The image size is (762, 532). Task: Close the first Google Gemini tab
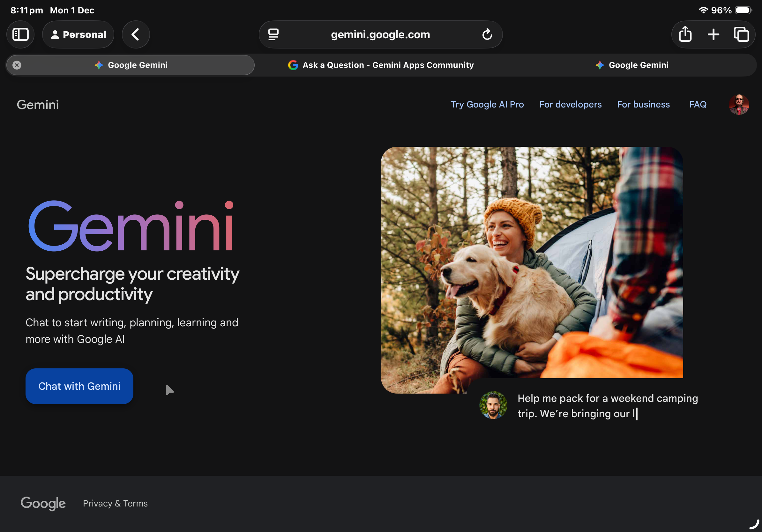17,65
